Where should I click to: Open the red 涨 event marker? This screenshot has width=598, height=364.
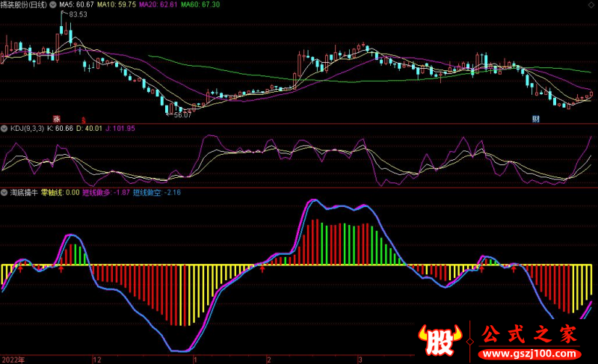57,119
